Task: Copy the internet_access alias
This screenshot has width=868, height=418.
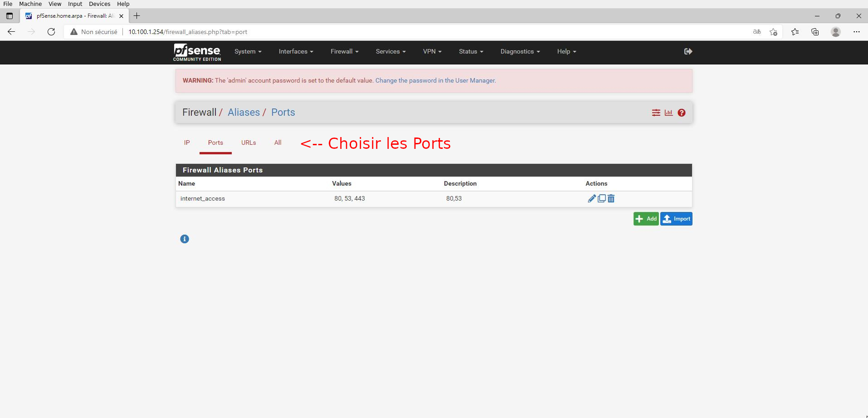Action: point(601,198)
